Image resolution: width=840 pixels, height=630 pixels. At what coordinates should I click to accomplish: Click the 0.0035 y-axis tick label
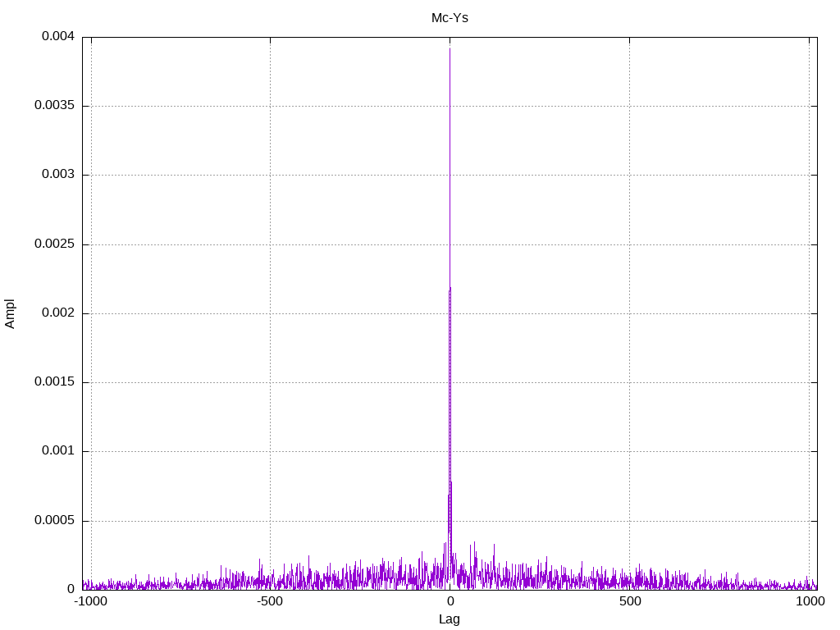54,105
